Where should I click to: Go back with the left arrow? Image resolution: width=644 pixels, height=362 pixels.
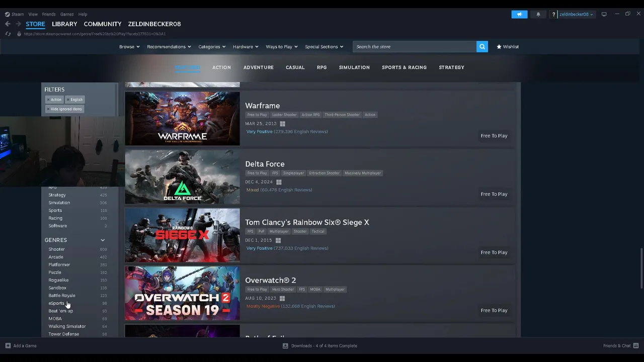pyautogui.click(x=8, y=24)
